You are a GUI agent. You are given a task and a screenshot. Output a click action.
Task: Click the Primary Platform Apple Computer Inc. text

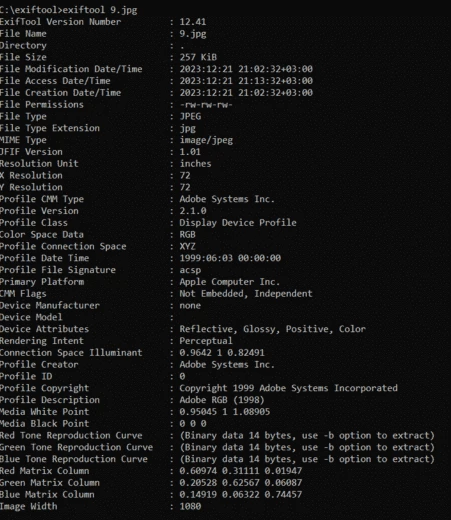[229, 282]
